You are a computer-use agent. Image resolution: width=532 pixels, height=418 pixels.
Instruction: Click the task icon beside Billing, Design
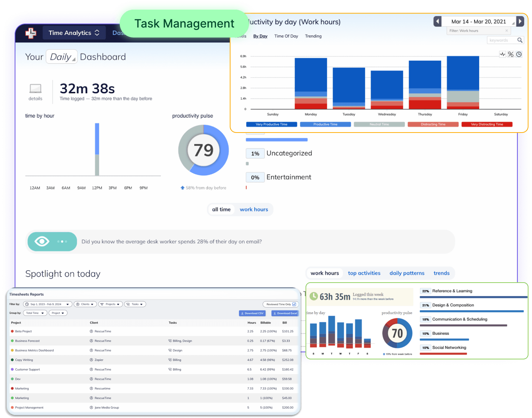click(x=170, y=341)
